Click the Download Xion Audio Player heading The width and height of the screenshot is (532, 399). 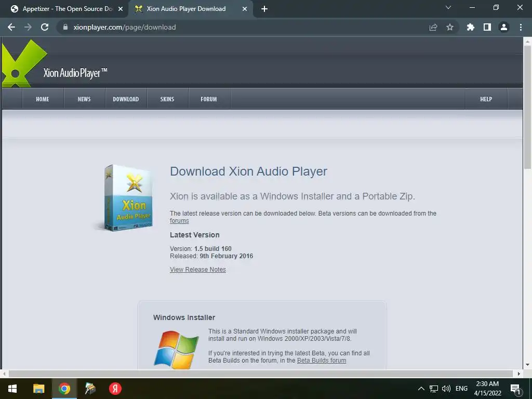248,171
